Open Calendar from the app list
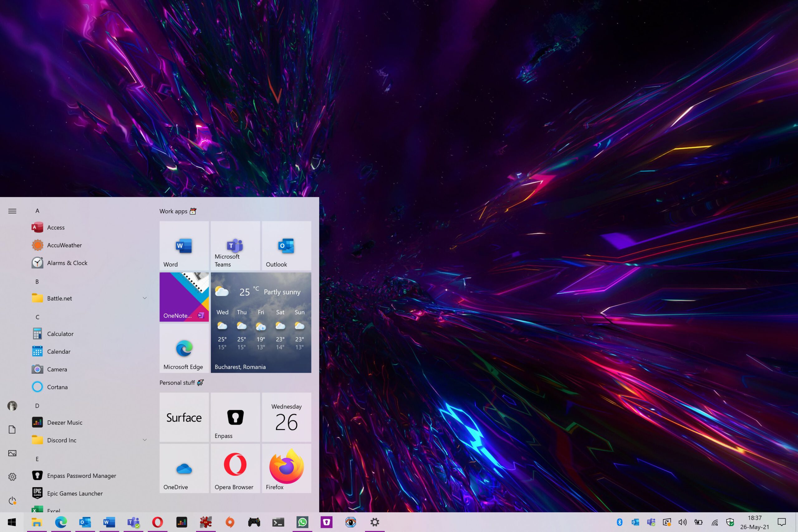 (90, 352)
